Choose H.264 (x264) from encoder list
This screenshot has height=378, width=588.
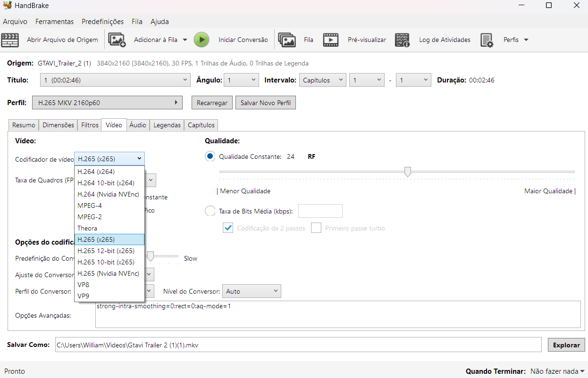pyautogui.click(x=109, y=172)
